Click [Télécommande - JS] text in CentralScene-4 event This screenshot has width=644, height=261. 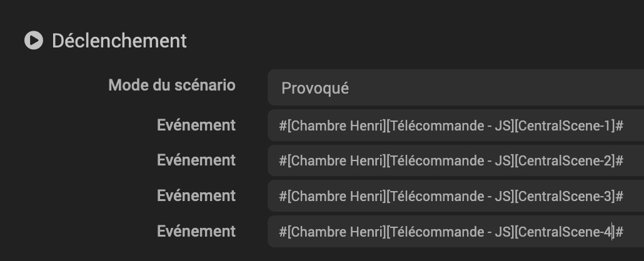pos(450,232)
